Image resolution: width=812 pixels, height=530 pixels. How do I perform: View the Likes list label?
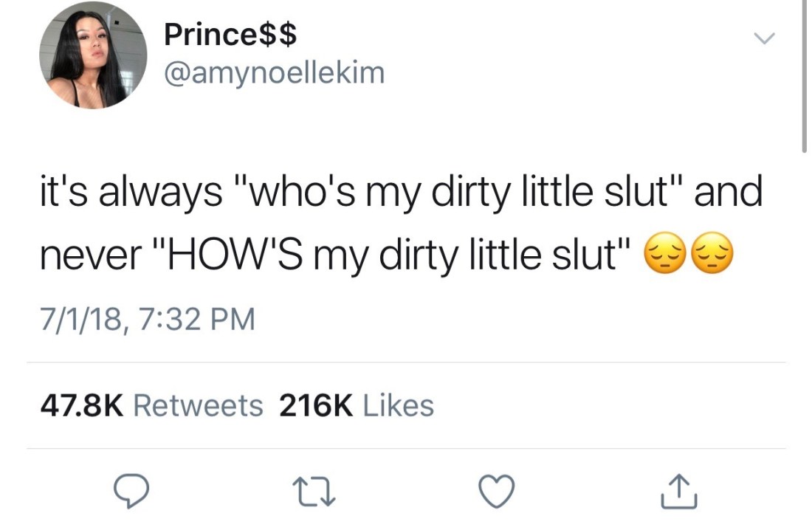[398, 405]
